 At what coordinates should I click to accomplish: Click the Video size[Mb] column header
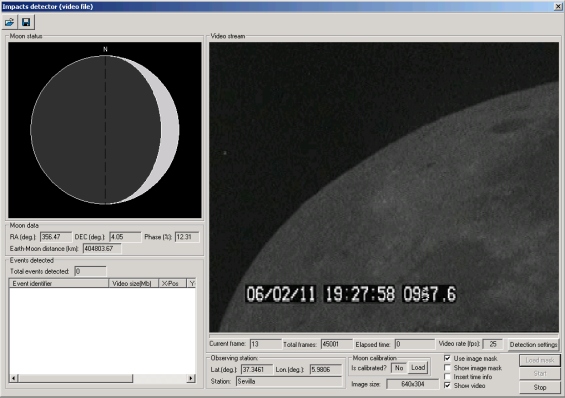point(134,283)
